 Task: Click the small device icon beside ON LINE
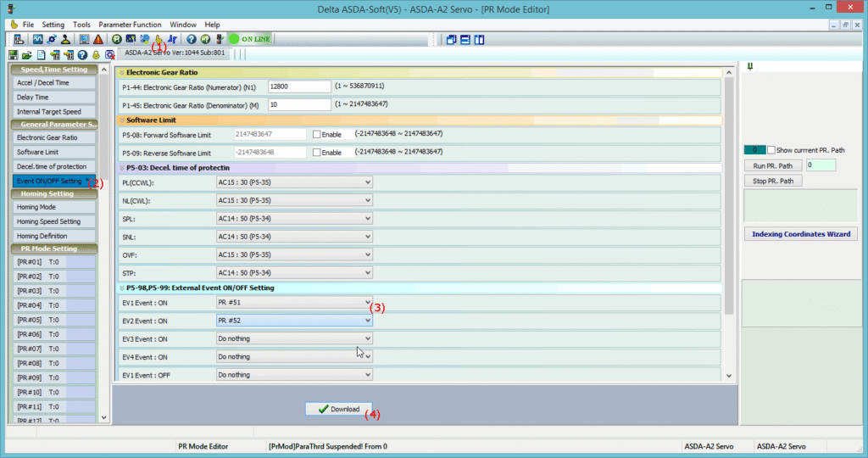[220, 39]
